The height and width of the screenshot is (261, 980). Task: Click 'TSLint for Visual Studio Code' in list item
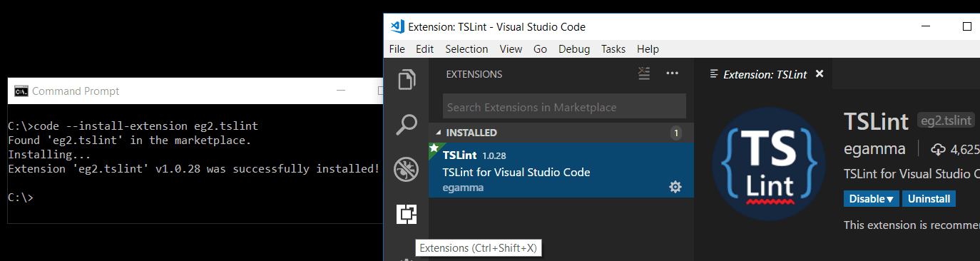coord(516,173)
